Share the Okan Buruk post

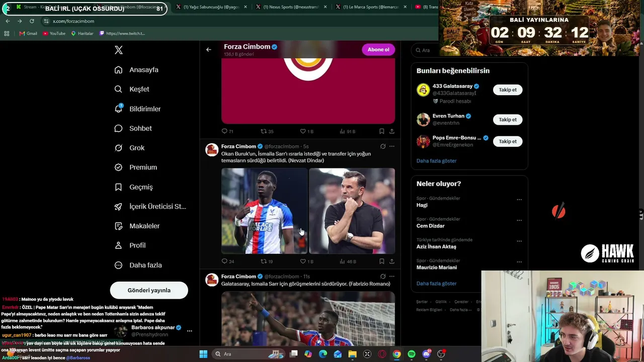[x=392, y=261]
